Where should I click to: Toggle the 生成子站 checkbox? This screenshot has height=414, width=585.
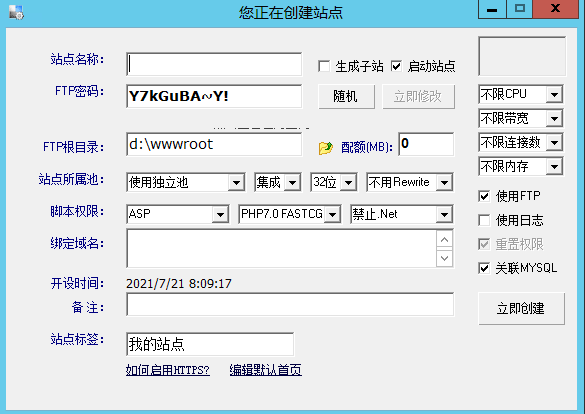point(324,66)
